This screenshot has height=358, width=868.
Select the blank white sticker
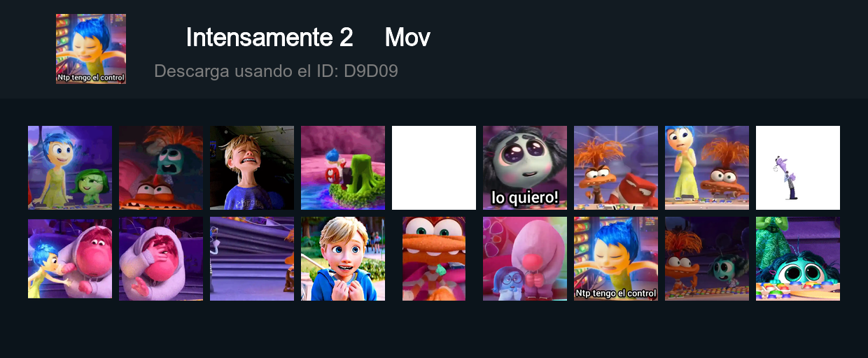coord(434,168)
